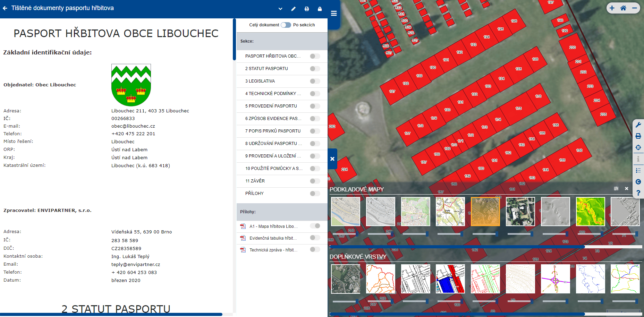Select the 7 POPIS PRVKŮ PASPORTU section

[273, 131]
